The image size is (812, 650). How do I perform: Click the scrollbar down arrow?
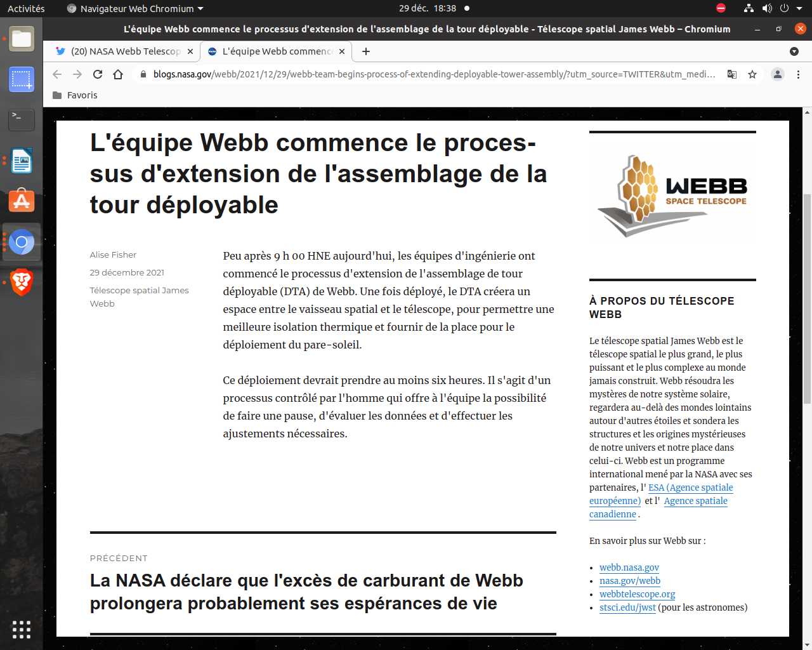pyautogui.click(x=807, y=645)
